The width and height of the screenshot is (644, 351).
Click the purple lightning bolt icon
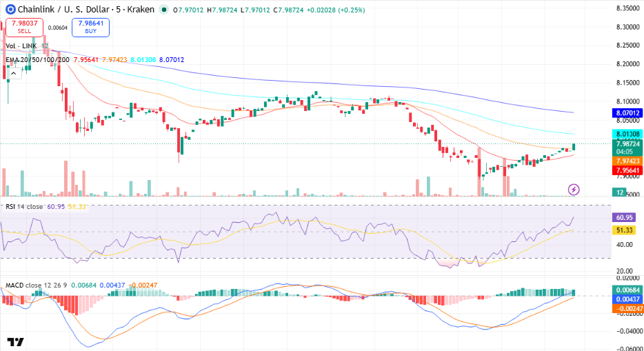pos(574,189)
